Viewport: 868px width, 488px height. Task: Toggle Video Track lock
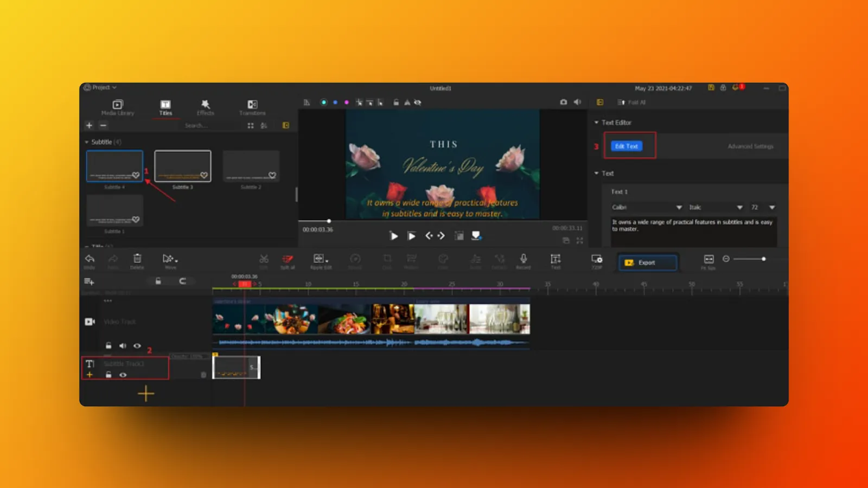tap(108, 345)
